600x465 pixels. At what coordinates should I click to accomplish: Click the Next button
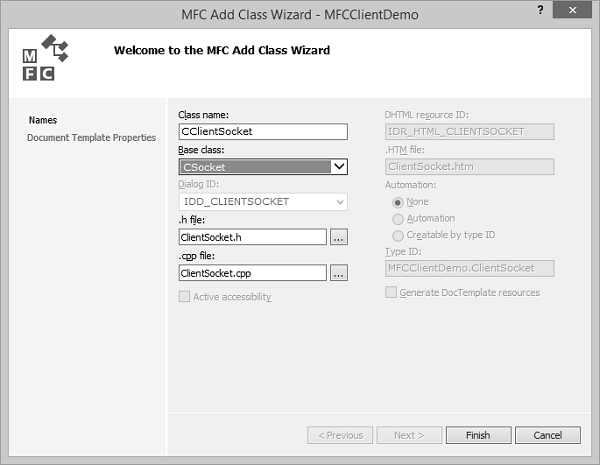click(408, 435)
